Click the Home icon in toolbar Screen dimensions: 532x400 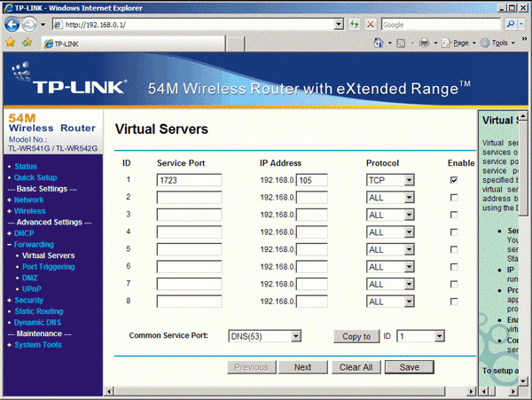click(x=379, y=43)
